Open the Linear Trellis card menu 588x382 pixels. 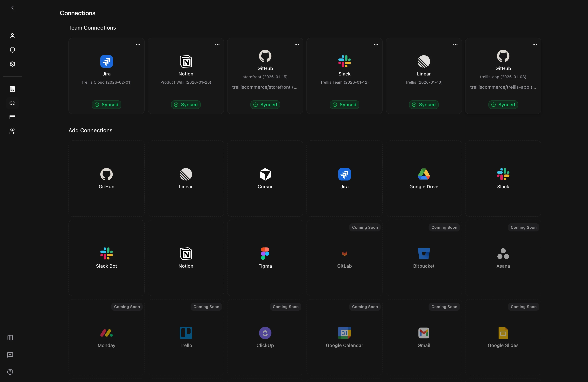(455, 45)
